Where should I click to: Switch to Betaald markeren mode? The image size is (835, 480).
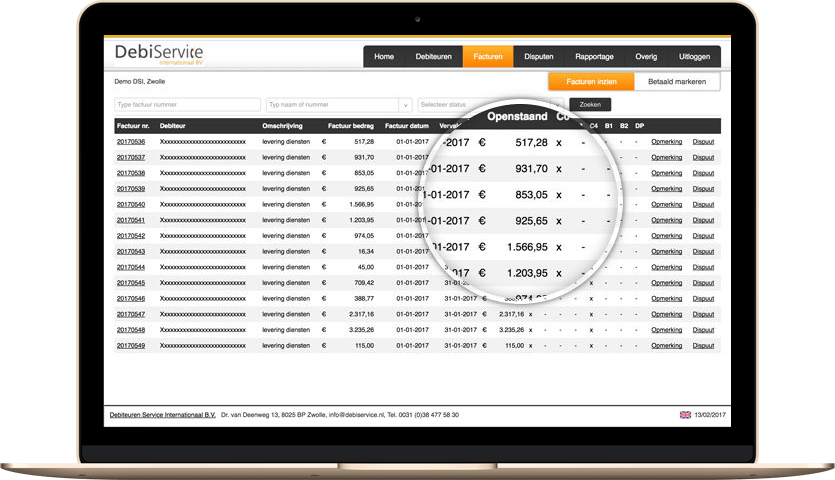[x=677, y=82]
